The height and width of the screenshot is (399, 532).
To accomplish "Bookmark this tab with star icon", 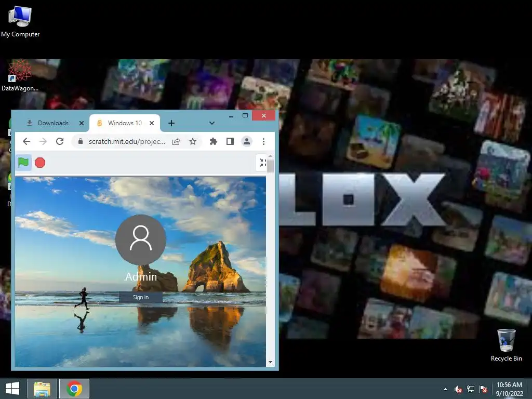I will pos(193,141).
